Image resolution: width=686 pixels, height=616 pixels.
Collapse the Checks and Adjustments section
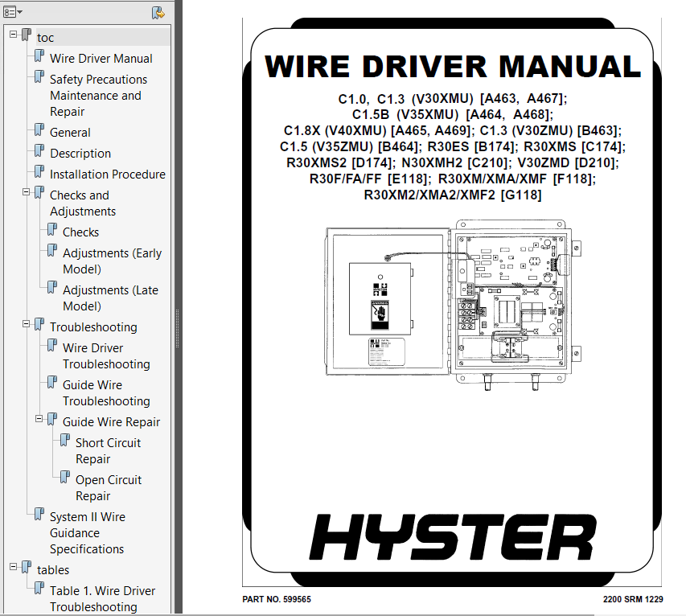pos(27,191)
